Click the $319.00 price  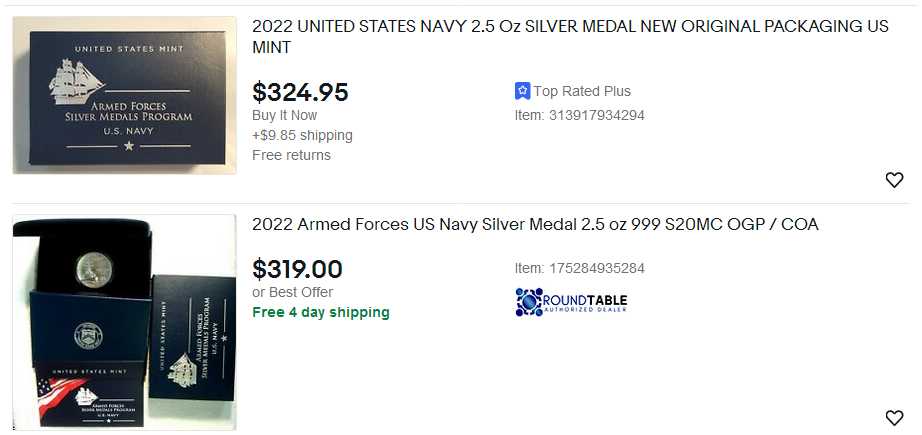tap(297, 269)
